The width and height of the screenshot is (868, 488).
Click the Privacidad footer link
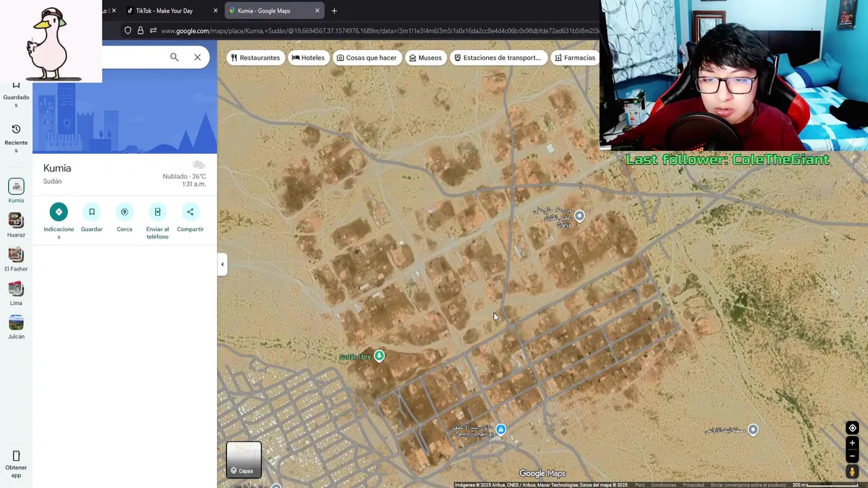point(693,485)
